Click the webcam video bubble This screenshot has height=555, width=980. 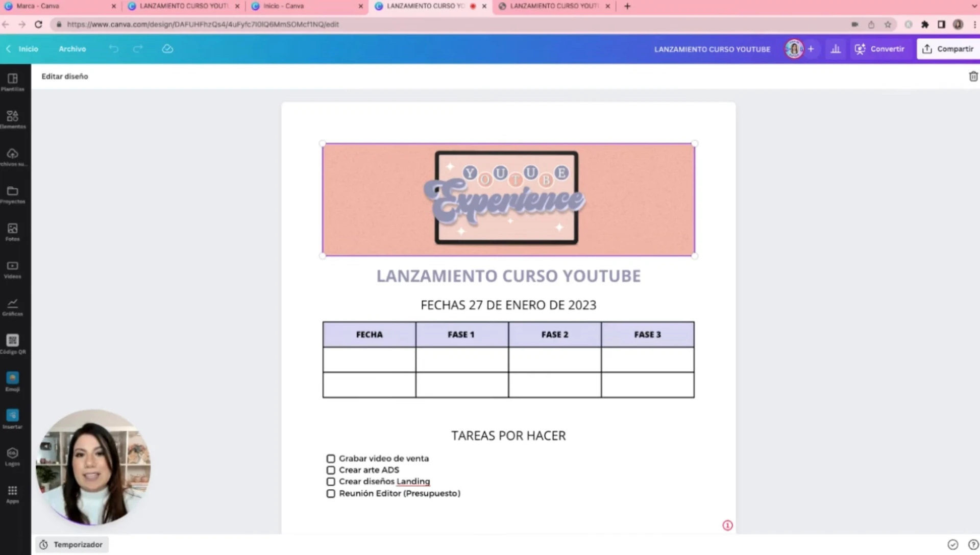pyautogui.click(x=93, y=467)
